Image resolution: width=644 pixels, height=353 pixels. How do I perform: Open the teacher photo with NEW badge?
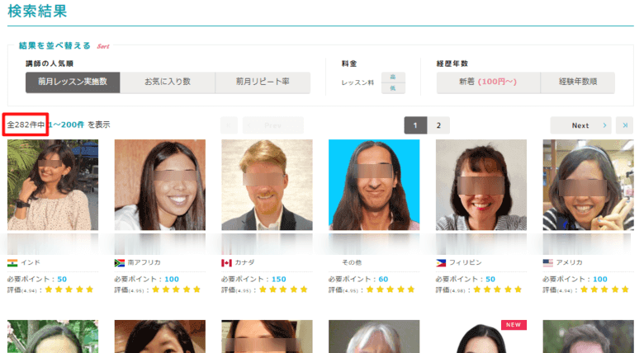(x=481, y=338)
